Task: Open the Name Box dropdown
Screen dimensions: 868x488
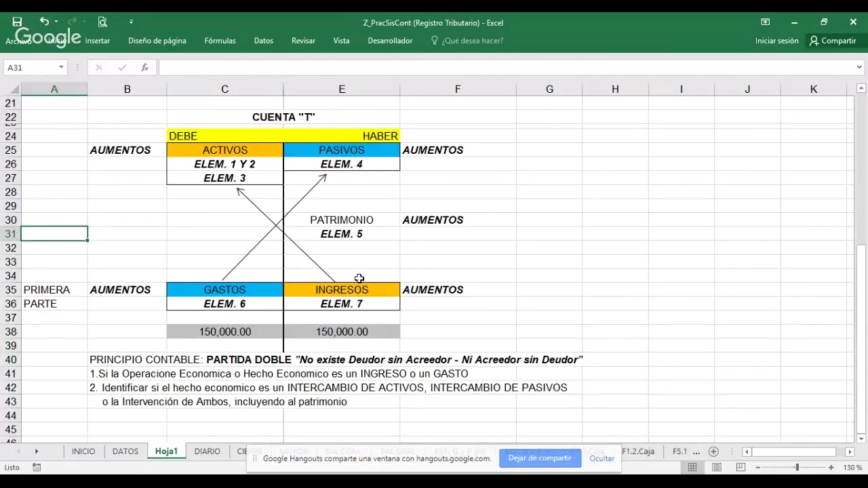Action: (61, 67)
